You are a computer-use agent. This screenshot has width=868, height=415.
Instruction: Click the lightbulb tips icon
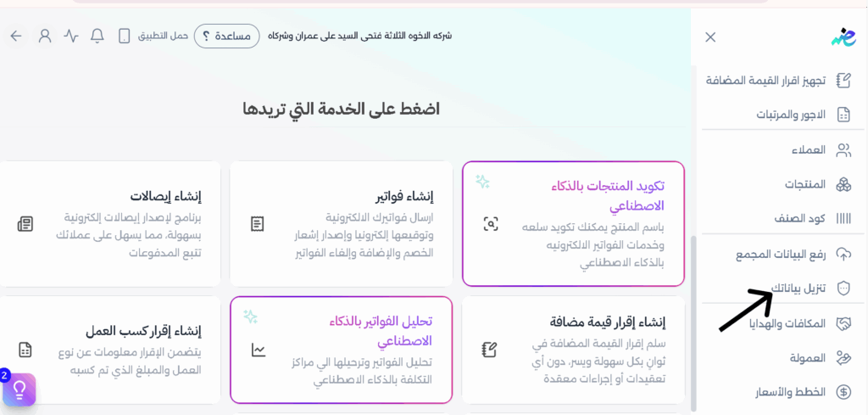[x=19, y=390]
